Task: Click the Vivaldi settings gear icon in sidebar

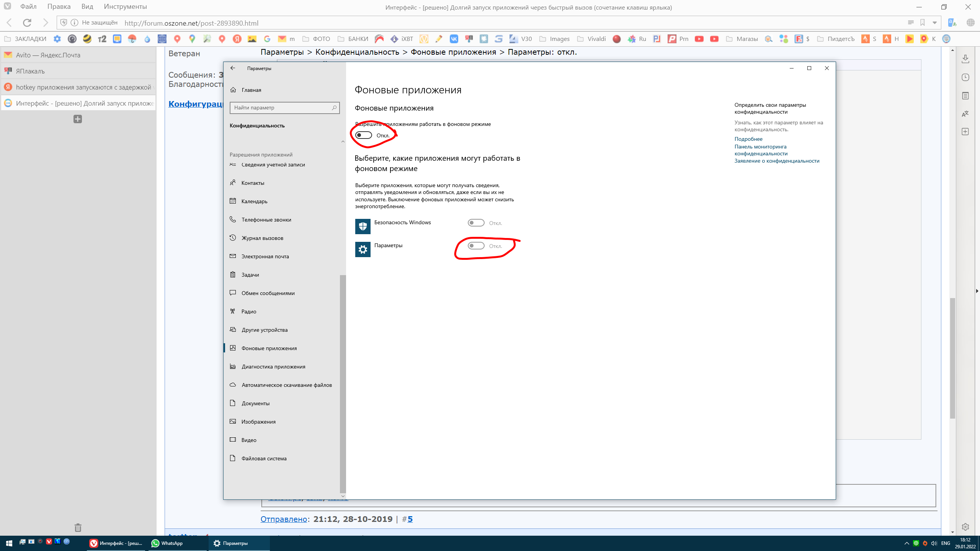Action: (x=965, y=527)
